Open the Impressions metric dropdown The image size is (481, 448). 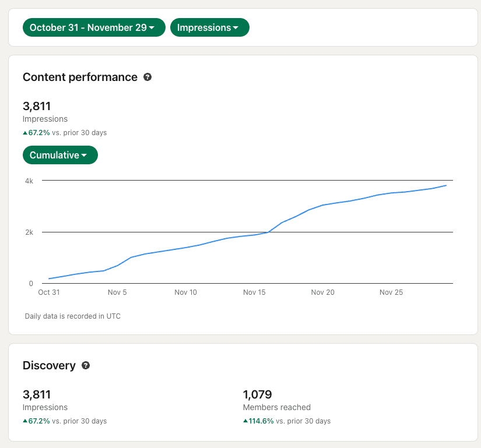point(209,27)
